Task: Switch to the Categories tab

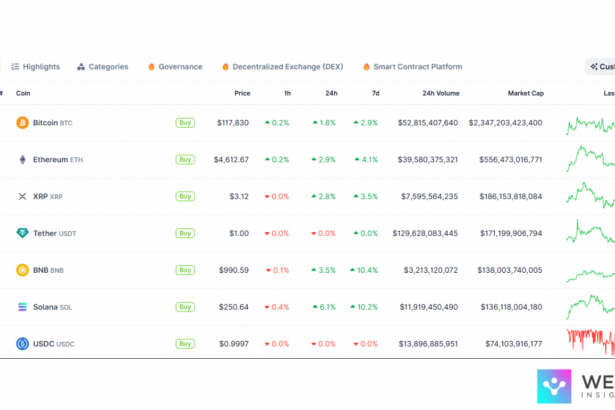Action: click(103, 67)
